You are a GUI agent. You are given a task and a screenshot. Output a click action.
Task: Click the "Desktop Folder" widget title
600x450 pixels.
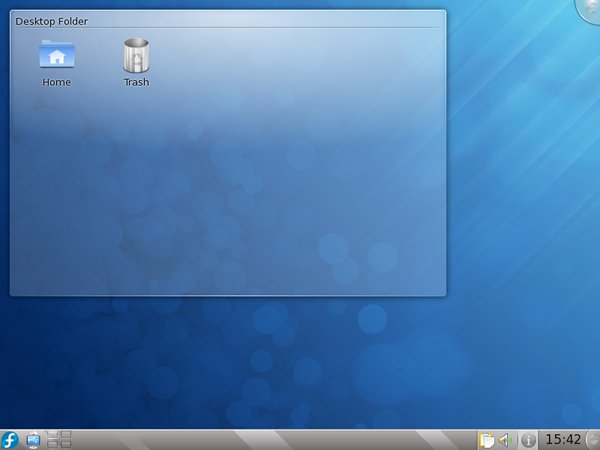coord(51,21)
